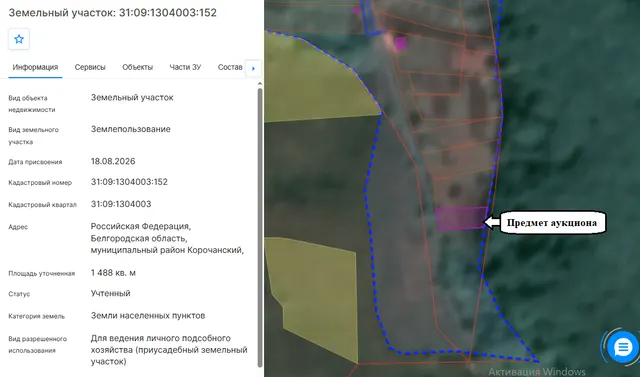Click the status value Учтенный
Viewport: 640px width, 377px height.
pos(111,293)
